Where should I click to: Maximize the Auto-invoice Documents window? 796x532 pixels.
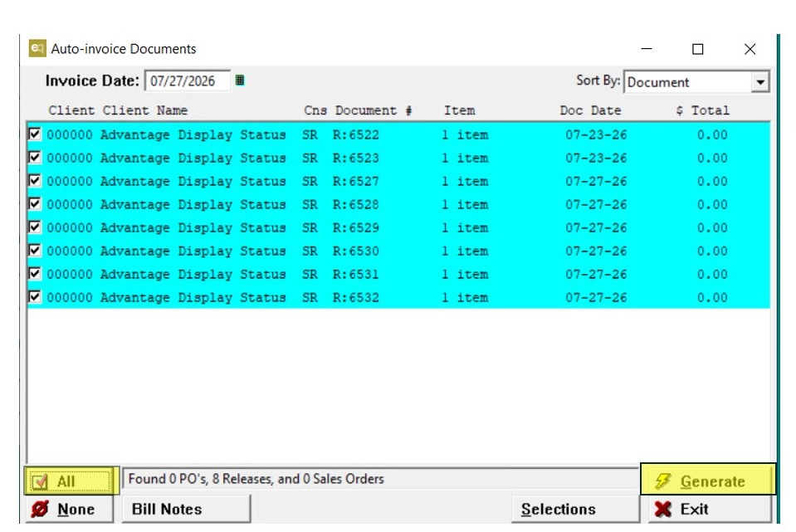(698, 49)
